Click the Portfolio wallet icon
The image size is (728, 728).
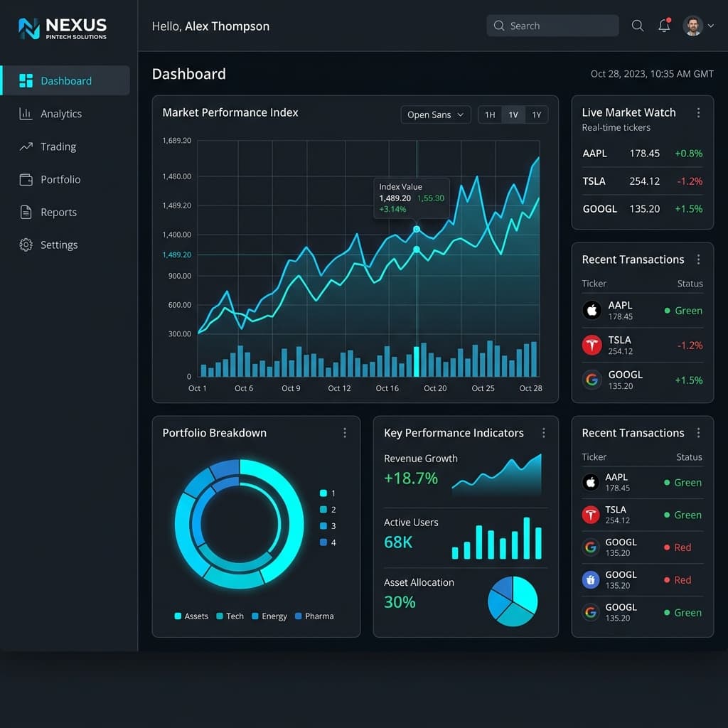point(26,179)
